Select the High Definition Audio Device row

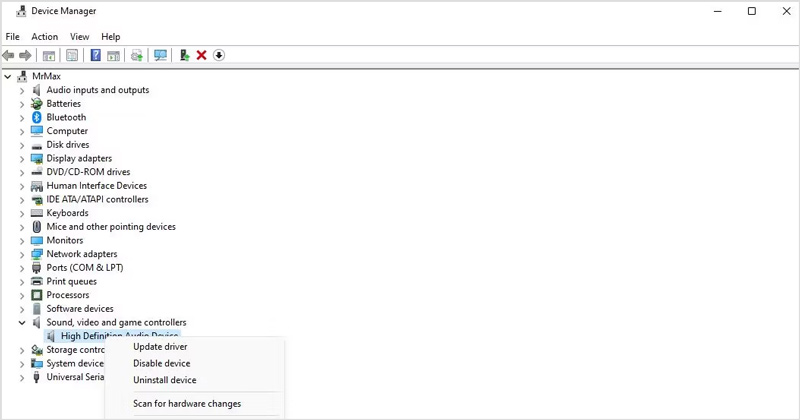pos(112,335)
